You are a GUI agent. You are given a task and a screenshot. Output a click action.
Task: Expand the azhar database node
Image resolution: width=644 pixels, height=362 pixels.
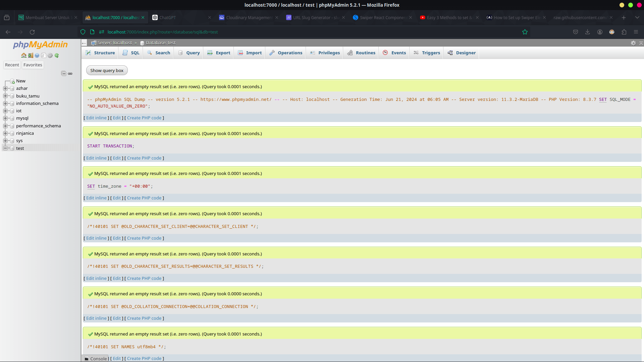(5, 88)
